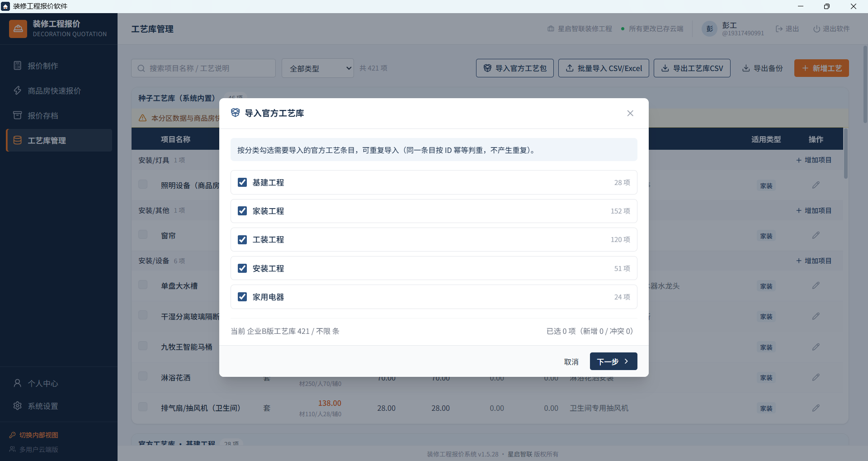Check the 排气扇/抽风机 row checkbox
This screenshot has width=868, height=461.
click(x=143, y=407)
